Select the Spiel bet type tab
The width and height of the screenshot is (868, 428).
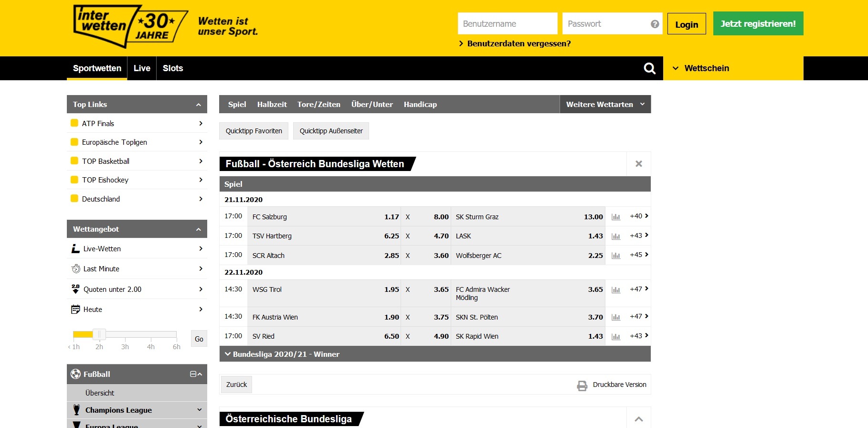[237, 104]
